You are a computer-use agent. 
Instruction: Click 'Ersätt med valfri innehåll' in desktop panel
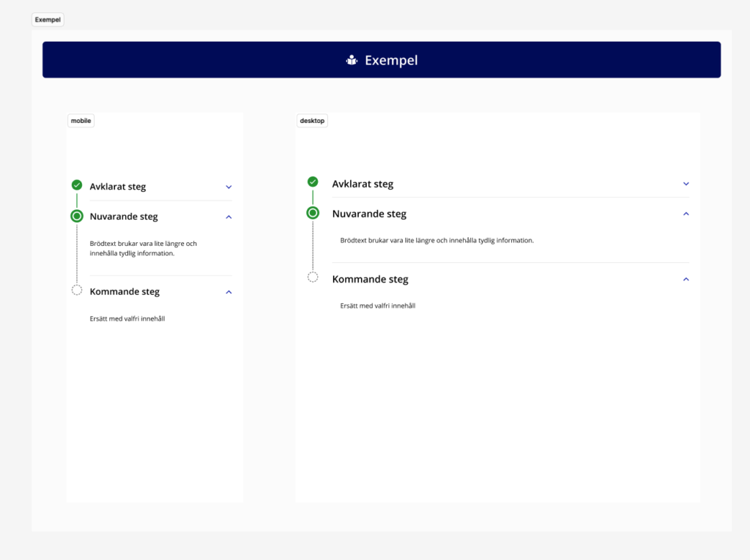(378, 305)
